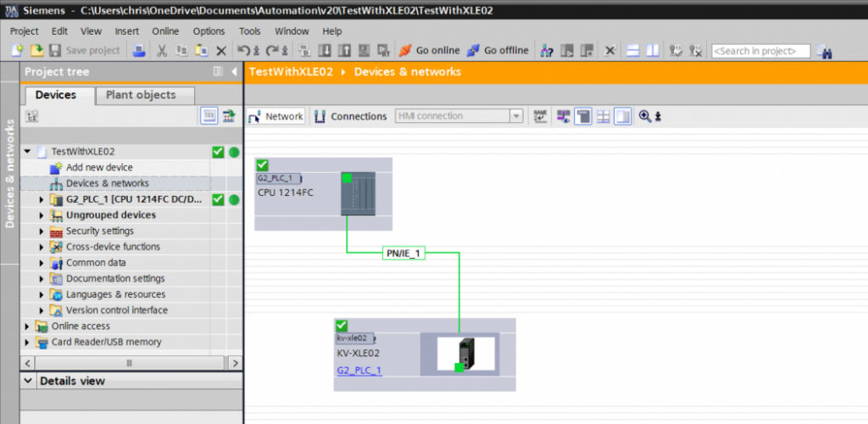868x424 pixels.
Task: Select Add new device
Action: pyautogui.click(x=100, y=167)
